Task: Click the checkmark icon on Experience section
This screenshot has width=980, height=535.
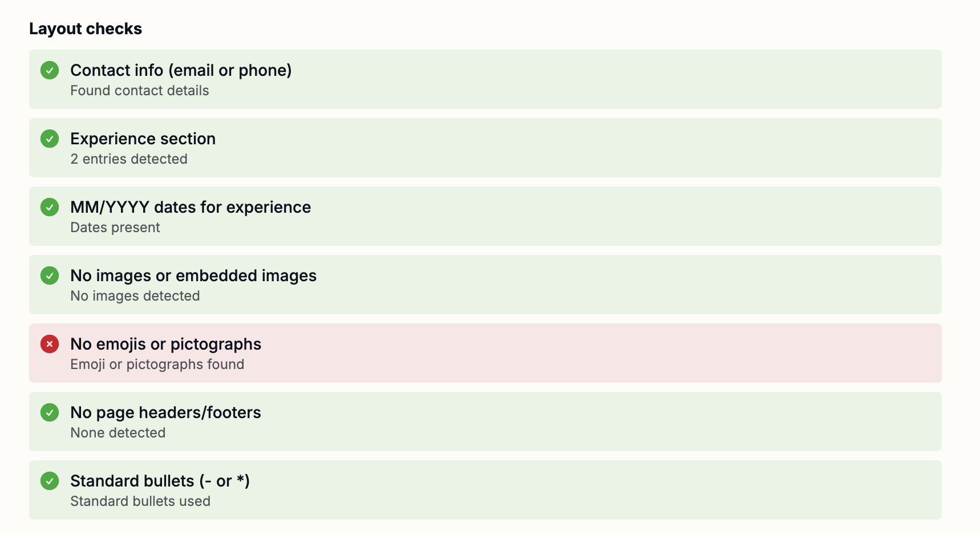Action: point(50,139)
